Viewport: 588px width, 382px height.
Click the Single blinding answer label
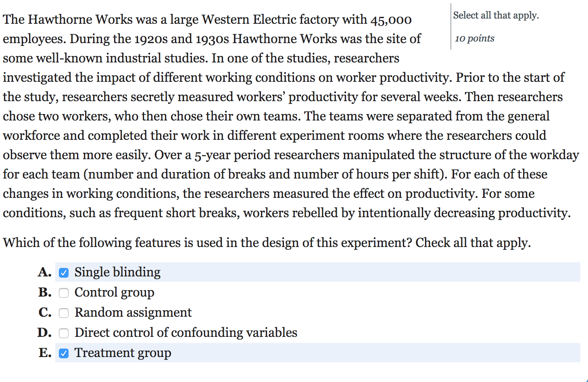point(117,272)
